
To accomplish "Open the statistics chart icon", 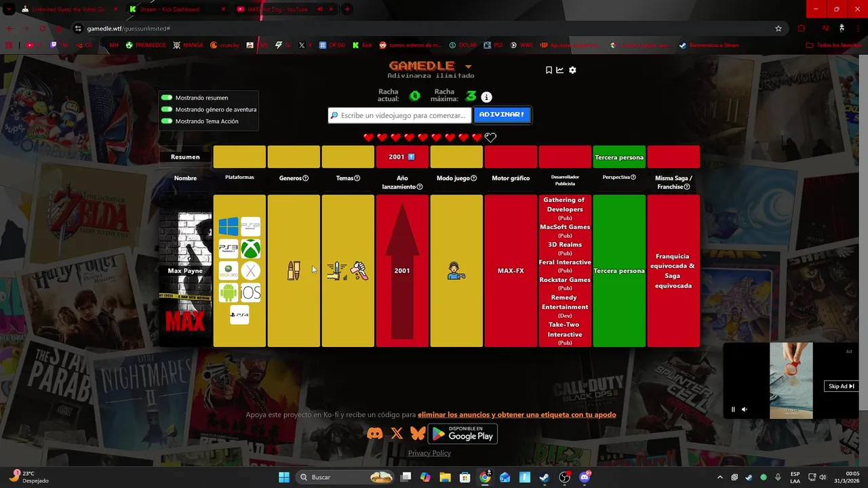I will 560,70.
